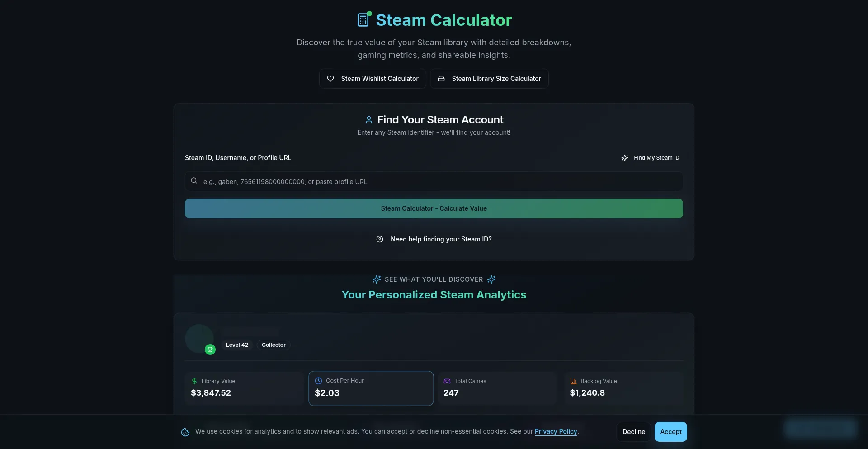
Task: Click the Level 42 badge
Action: (237, 345)
